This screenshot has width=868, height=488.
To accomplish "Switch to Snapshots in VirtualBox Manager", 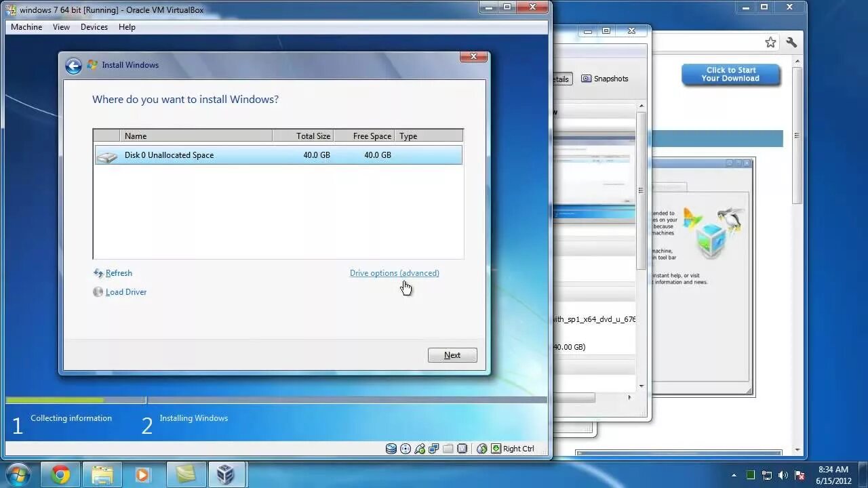I will pyautogui.click(x=605, y=79).
